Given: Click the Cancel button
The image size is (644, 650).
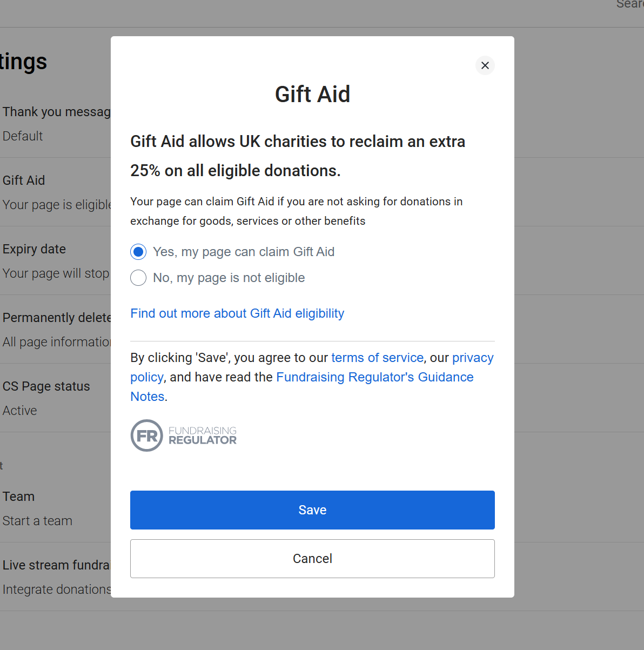Looking at the screenshot, I should tap(312, 559).
